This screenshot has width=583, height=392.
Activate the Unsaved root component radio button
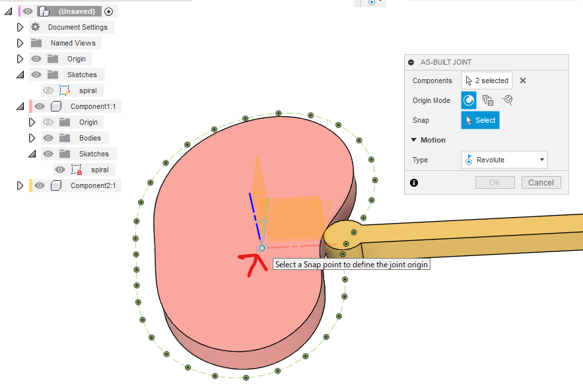(x=109, y=11)
